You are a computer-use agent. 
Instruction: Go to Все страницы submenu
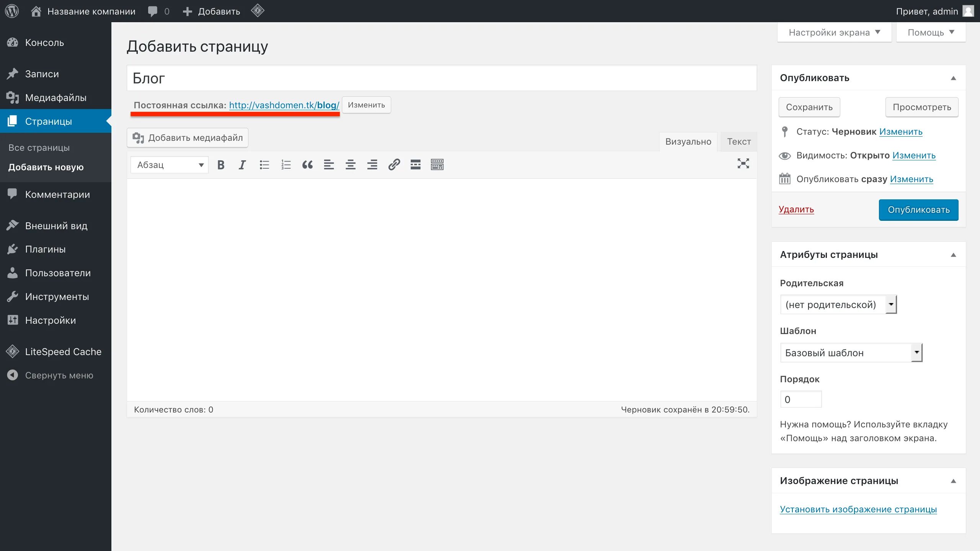pos(39,148)
